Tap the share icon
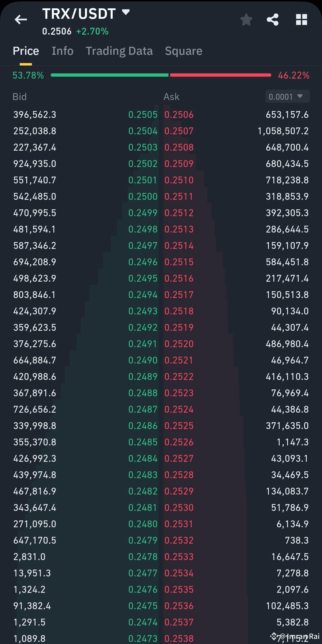The width and height of the screenshot is (322, 644). coord(273,19)
